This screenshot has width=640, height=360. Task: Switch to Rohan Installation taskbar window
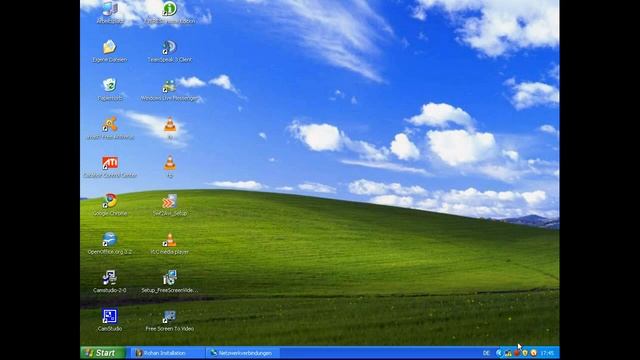pyautogui.click(x=167, y=353)
